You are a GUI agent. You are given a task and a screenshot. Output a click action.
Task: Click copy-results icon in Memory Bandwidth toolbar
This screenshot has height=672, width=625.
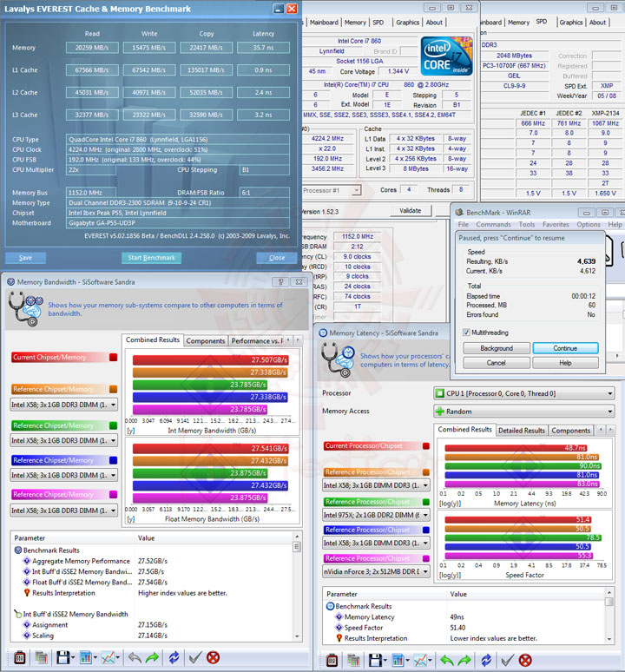pos(41,657)
